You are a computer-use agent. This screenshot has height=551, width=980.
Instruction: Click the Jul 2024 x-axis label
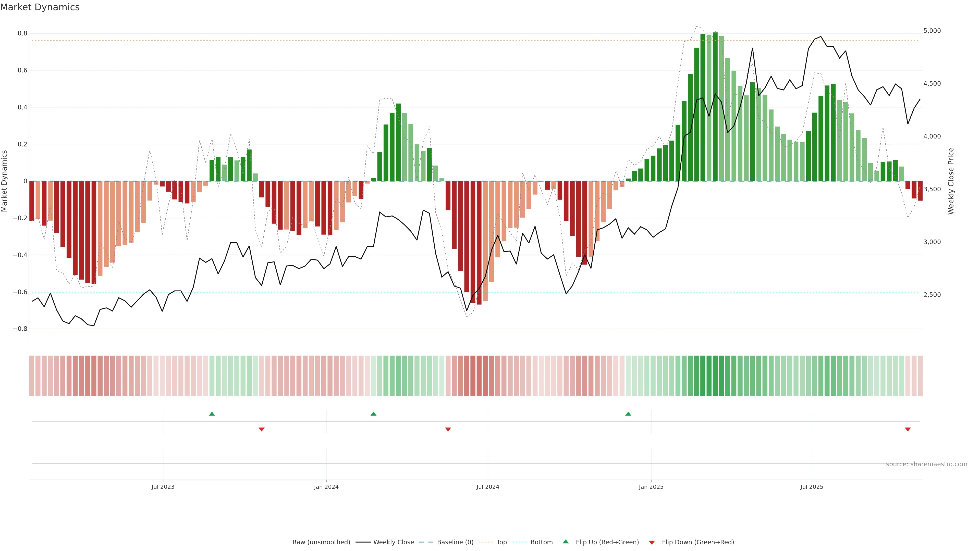[488, 487]
